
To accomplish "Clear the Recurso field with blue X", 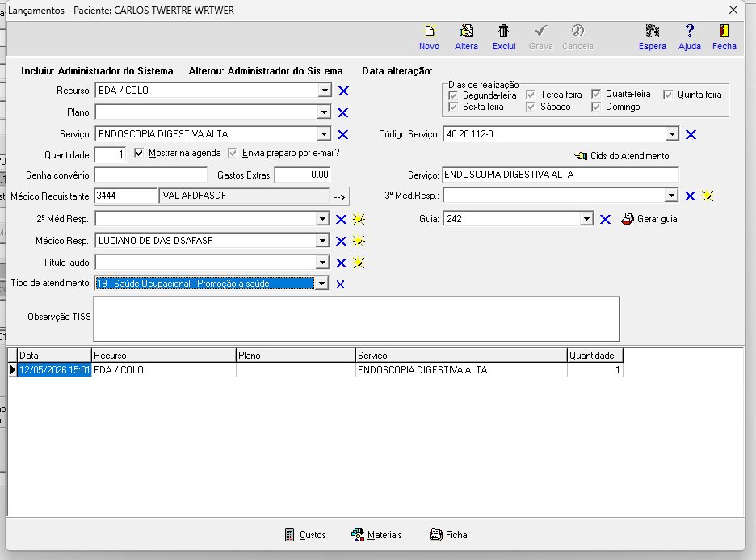I will pos(343,91).
